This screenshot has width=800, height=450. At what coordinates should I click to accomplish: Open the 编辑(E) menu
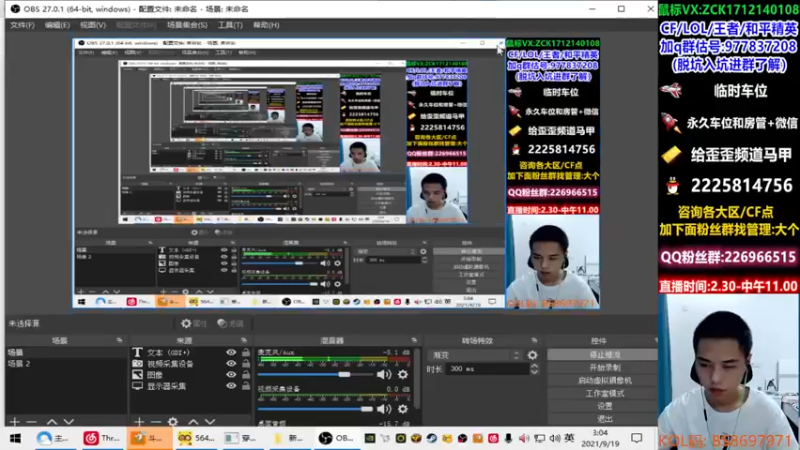(x=57, y=25)
